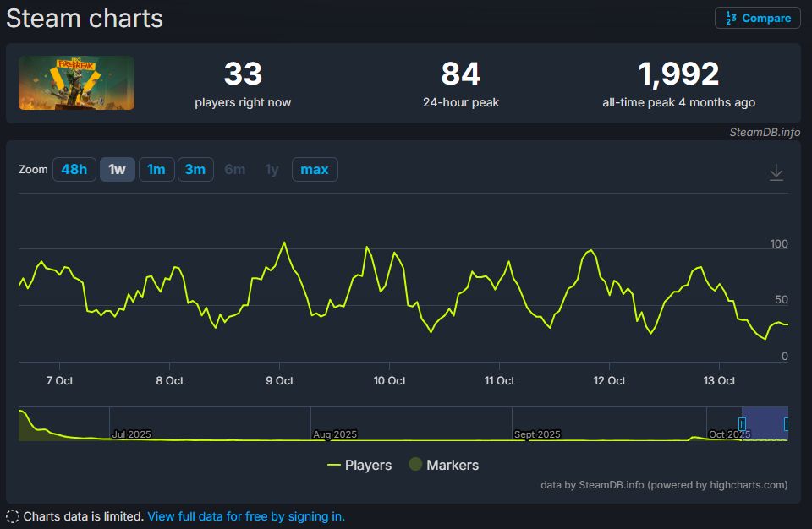Viewport: 812px width, 529px height.
Task: Download chart data via arrow icon
Action: click(776, 172)
